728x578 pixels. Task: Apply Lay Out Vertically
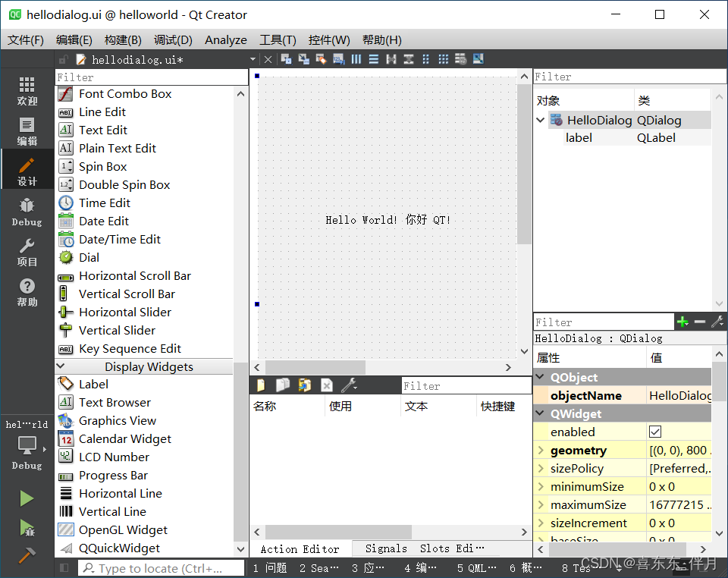coord(374,59)
